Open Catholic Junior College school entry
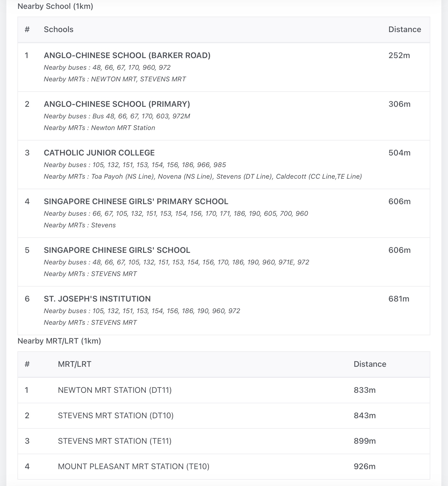Viewport: 448px width, 486px height. click(x=99, y=153)
